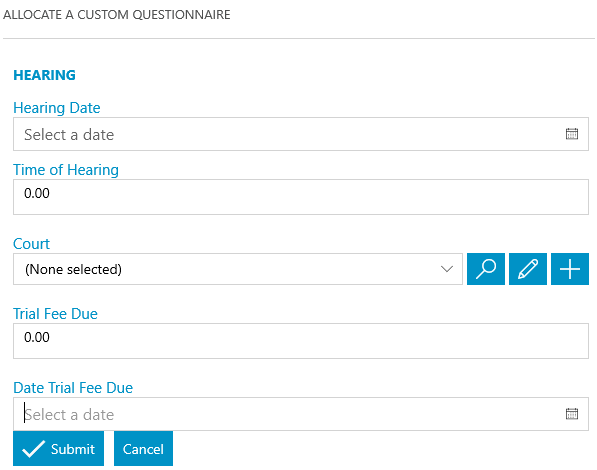Image resolution: width=597 pixels, height=470 pixels.
Task: Select the Trial Fee Due amount field
Action: pos(301,341)
